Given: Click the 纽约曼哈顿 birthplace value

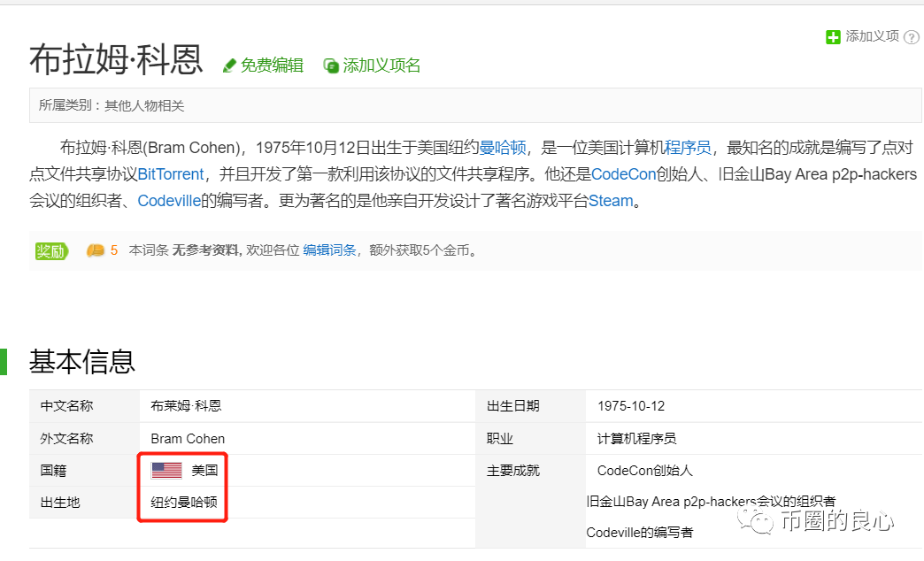Looking at the screenshot, I should (x=184, y=502).
